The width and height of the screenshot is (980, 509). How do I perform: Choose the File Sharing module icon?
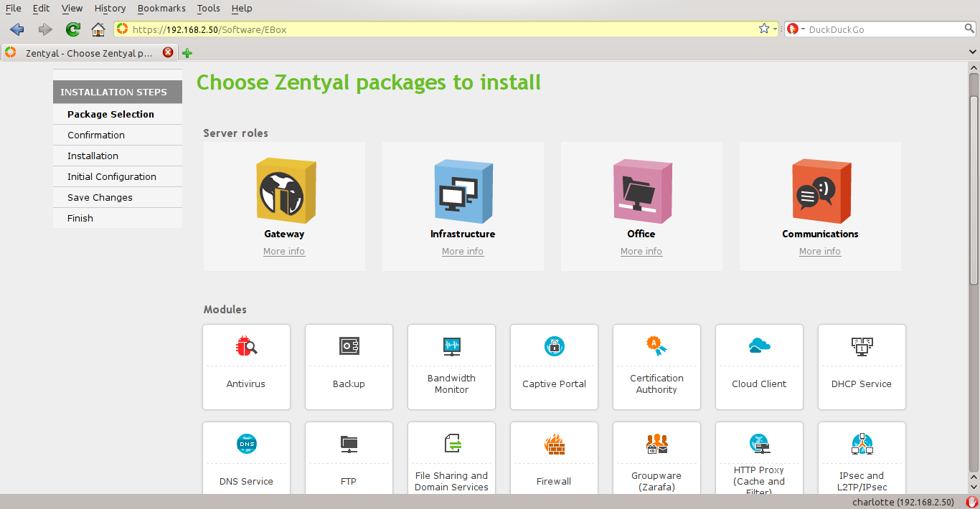click(451, 444)
